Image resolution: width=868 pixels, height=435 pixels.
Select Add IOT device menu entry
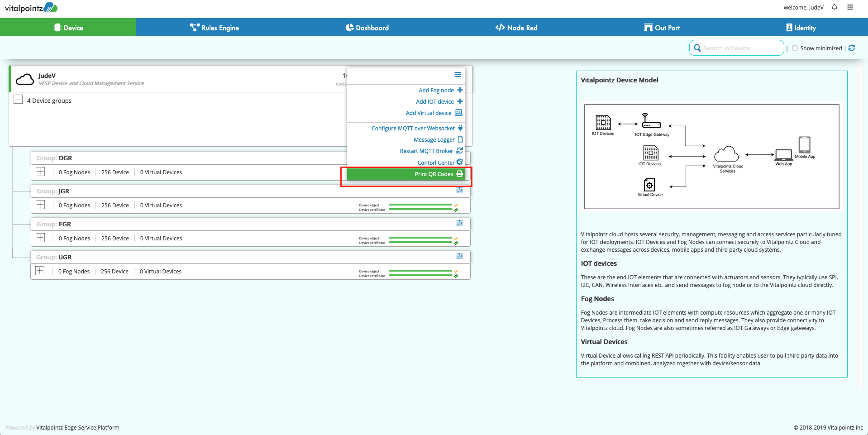[x=406, y=101]
